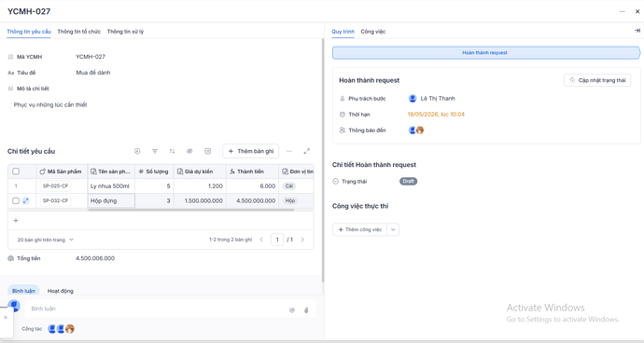Click the total value 4.500.006.000

(95, 258)
